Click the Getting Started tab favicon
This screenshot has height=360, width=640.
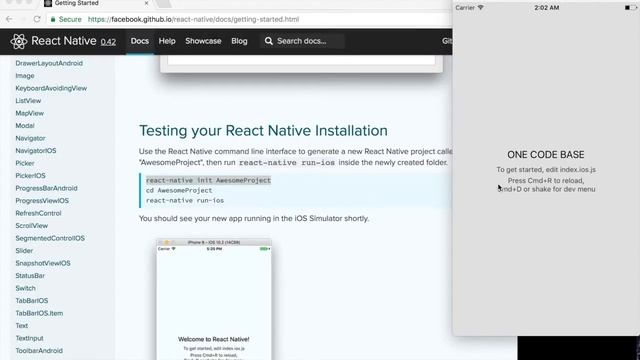(48, 3)
